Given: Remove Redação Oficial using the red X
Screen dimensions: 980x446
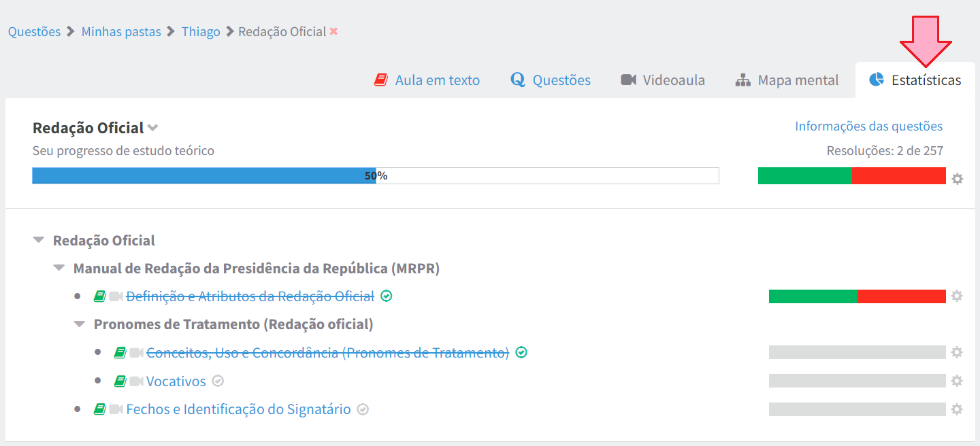Looking at the screenshot, I should (333, 31).
